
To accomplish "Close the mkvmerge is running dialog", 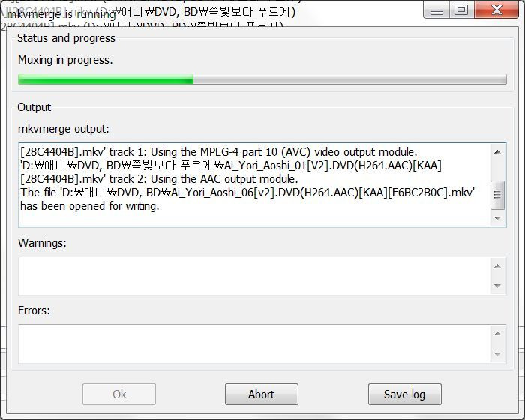I will pos(496,10).
